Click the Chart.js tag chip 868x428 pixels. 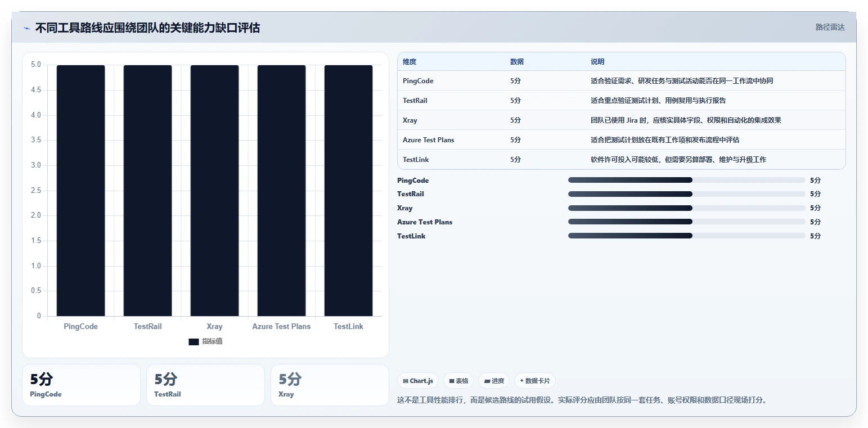click(x=418, y=381)
